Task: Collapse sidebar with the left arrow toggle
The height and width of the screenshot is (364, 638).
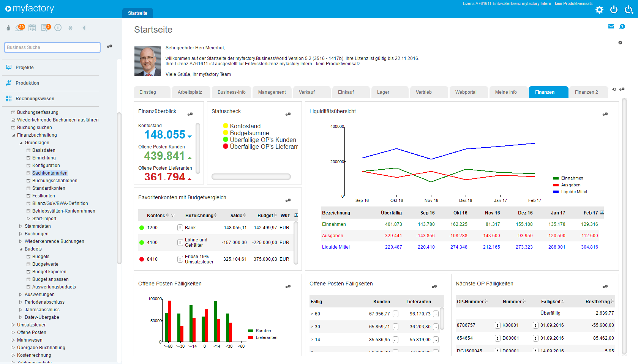Action: [x=84, y=28]
